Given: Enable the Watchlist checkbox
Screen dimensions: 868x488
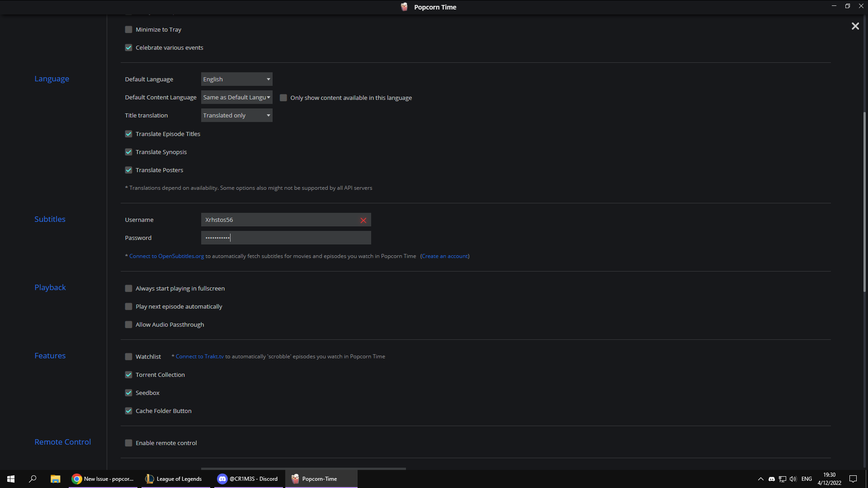Looking at the screenshot, I should (x=128, y=357).
